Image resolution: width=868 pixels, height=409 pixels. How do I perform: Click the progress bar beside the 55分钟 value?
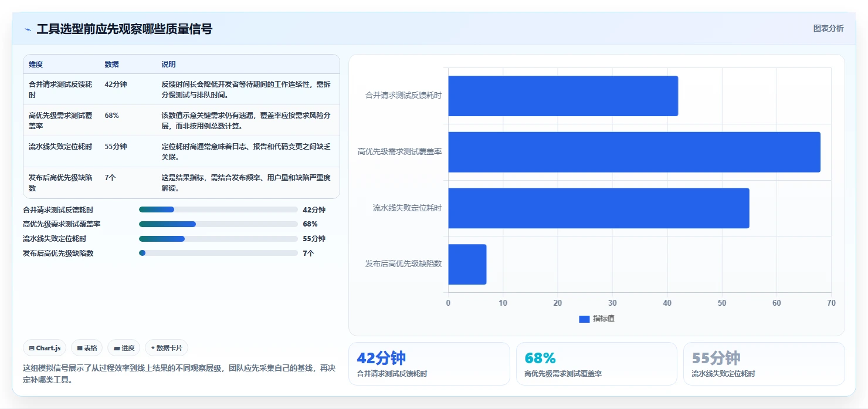pyautogui.click(x=218, y=239)
